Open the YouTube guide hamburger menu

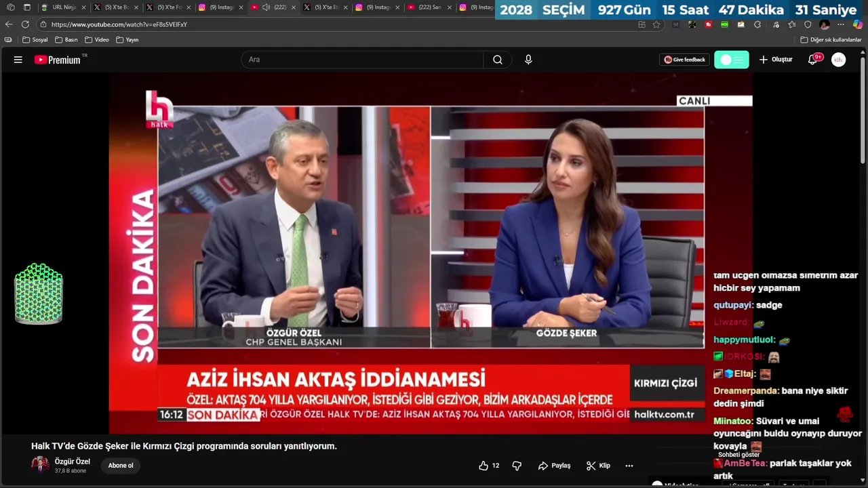[x=18, y=60]
